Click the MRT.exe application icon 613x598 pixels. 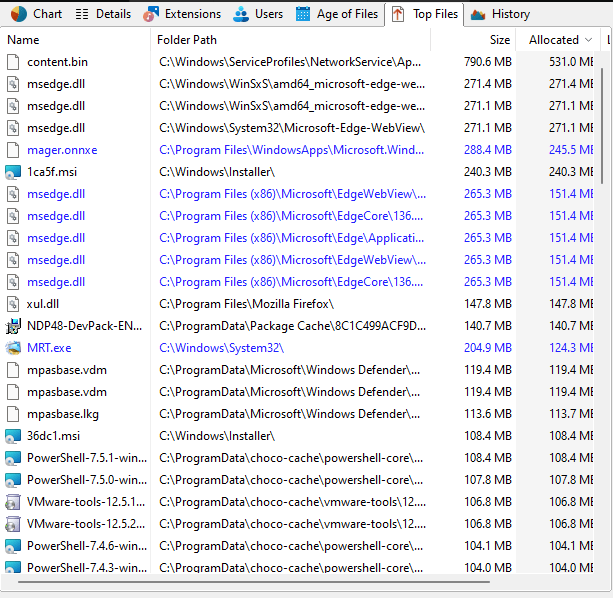(13, 348)
